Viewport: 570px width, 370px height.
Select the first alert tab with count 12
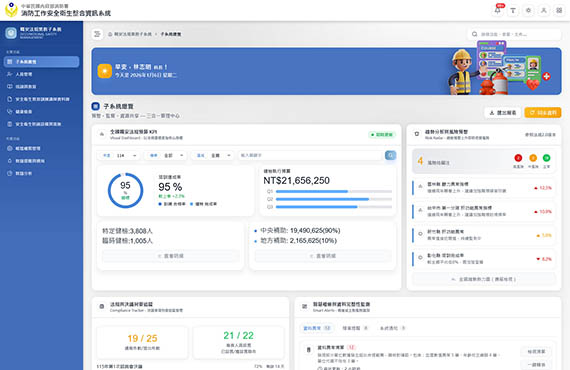[317, 328]
